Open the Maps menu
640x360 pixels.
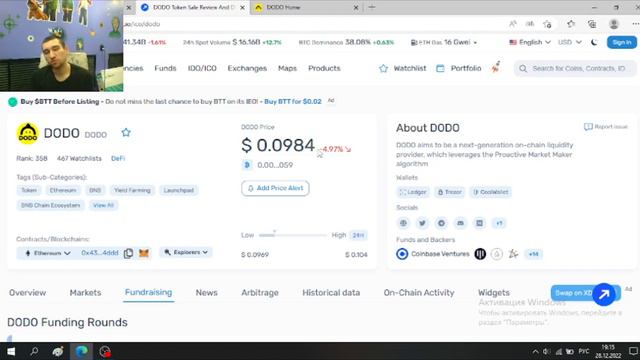tap(287, 68)
